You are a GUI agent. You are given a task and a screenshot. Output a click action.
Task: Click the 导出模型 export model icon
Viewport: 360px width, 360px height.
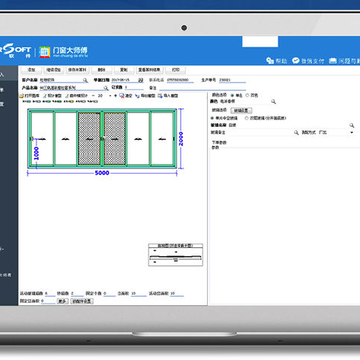137,96
